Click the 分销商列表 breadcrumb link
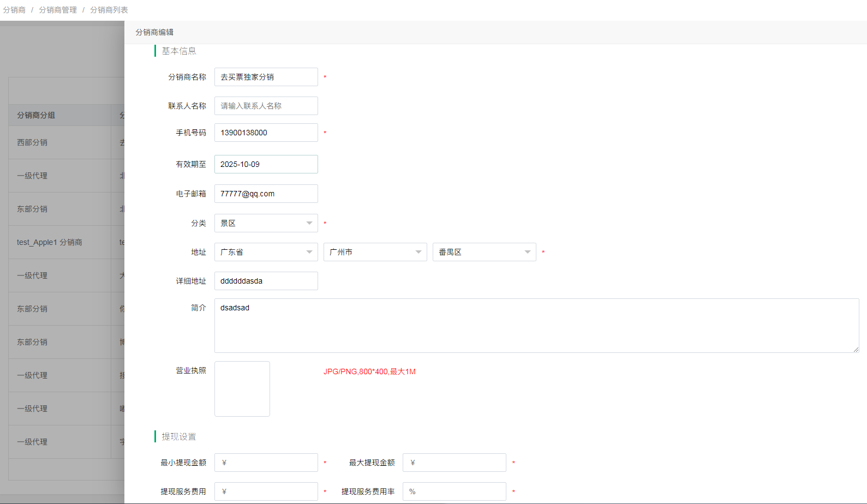Screen dimensions: 867x504 [x=109, y=10]
